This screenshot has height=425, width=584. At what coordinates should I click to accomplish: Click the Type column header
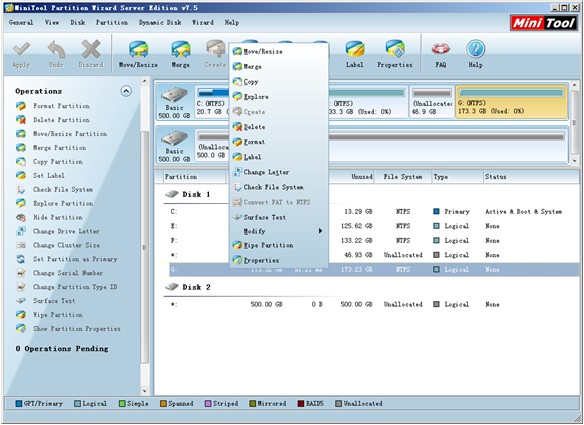click(457, 177)
